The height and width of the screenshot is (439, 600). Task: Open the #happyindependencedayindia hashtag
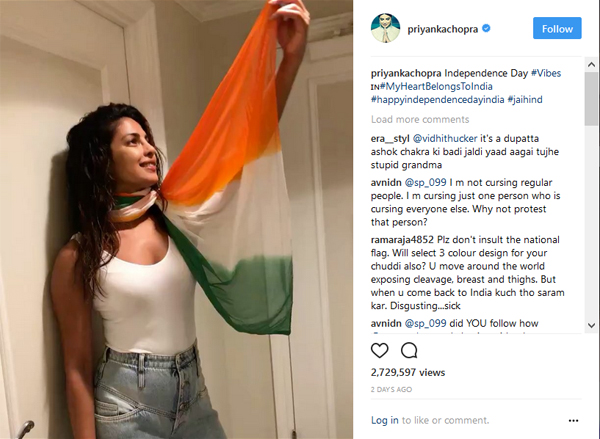(437, 100)
